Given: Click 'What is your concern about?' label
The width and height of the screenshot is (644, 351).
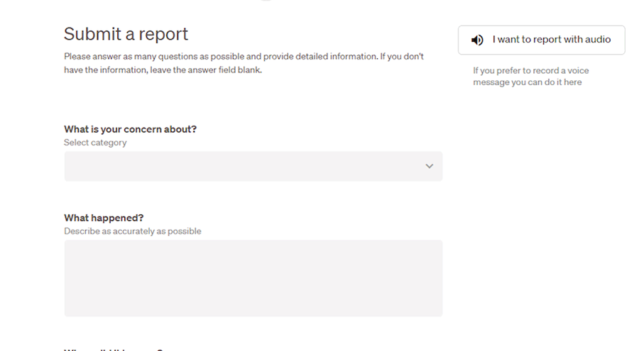Looking at the screenshot, I should [x=130, y=129].
